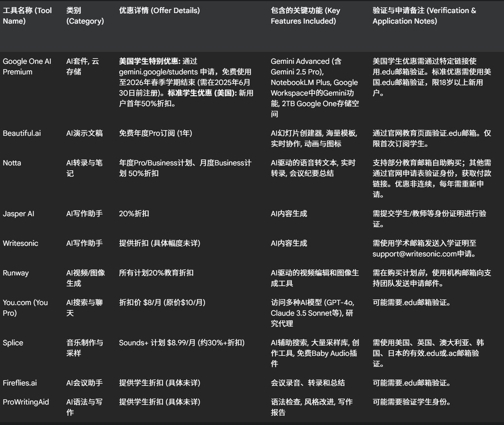This screenshot has height=425, width=504.
Task: Click the '年度Pro/Business计划' offer cell
Action: pos(185,168)
